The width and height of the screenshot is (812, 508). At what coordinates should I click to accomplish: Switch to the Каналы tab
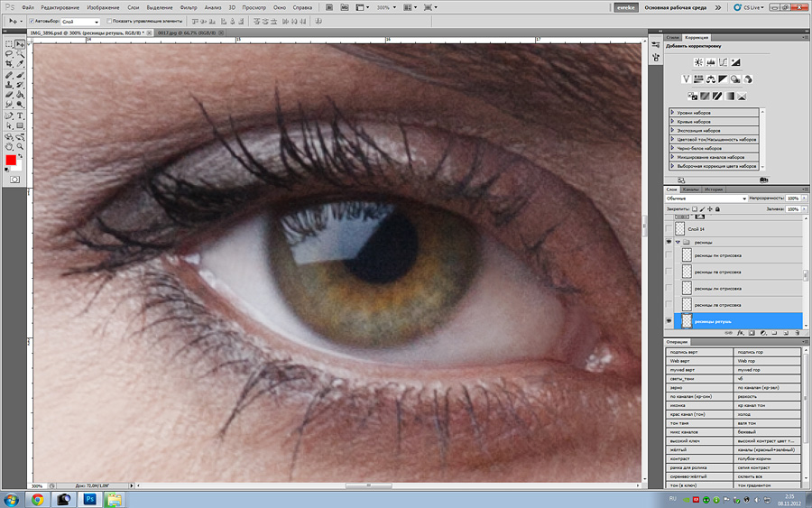691,189
